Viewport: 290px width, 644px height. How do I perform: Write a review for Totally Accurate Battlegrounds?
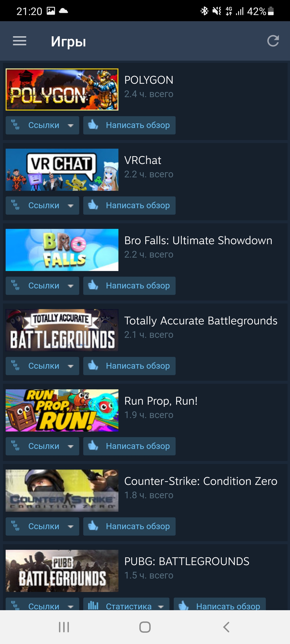point(129,366)
